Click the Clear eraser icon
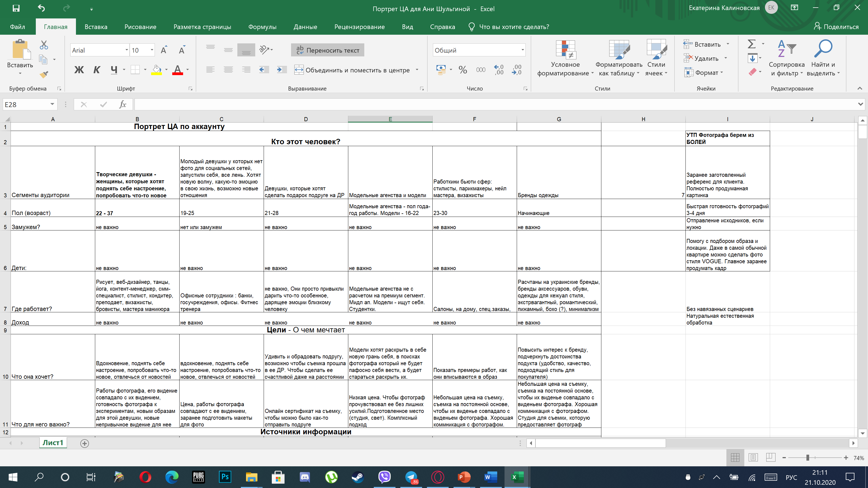 pos(752,72)
